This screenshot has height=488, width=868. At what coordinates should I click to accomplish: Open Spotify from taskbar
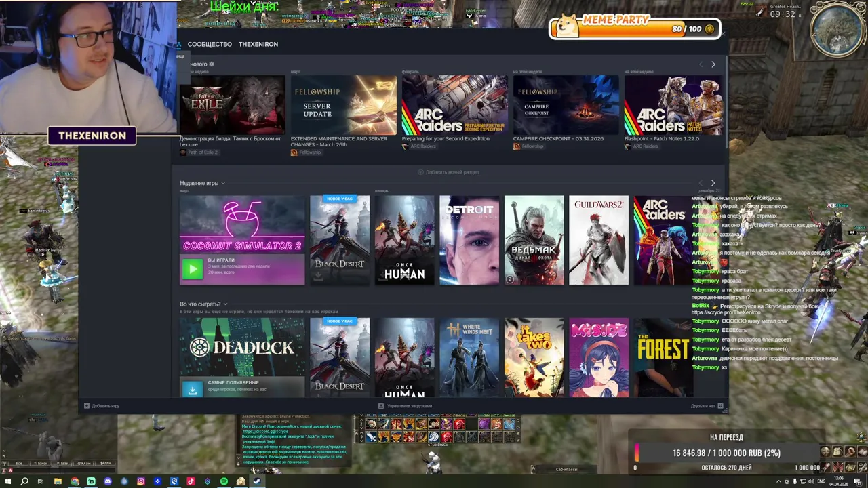point(224,481)
